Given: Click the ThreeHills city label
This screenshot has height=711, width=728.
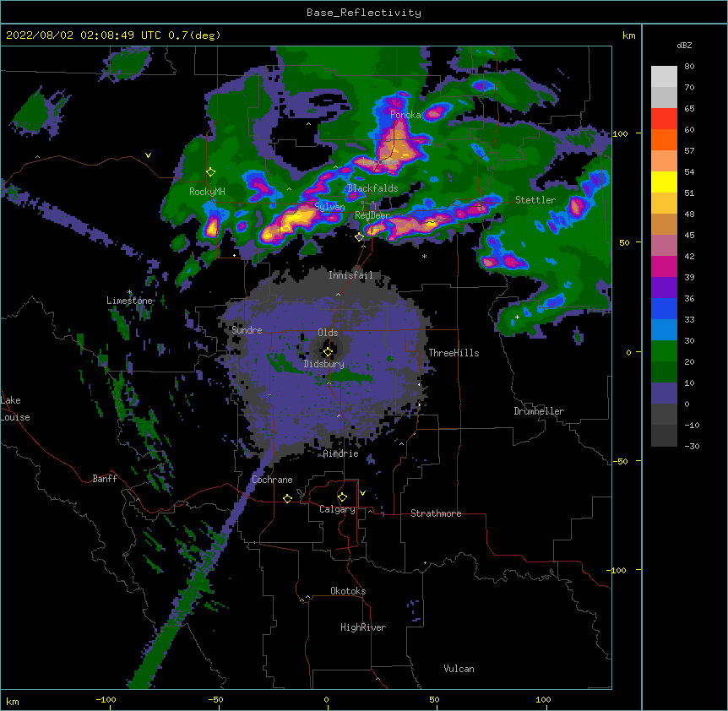Looking at the screenshot, I should pos(454,353).
